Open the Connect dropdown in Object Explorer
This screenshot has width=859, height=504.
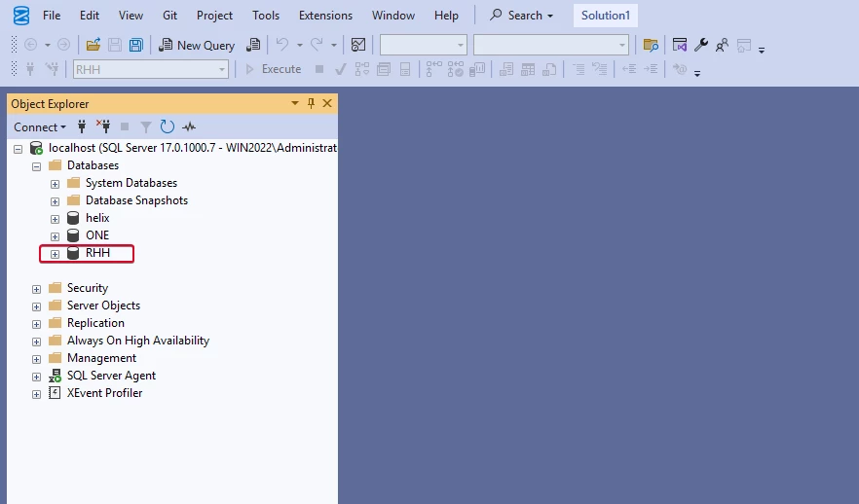tap(39, 126)
